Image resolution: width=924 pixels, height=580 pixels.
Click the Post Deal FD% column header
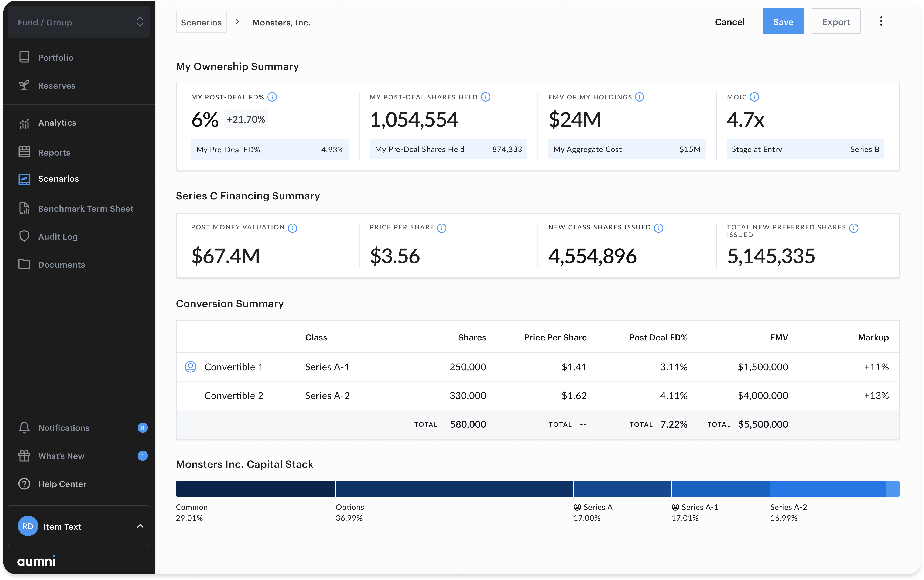pyautogui.click(x=658, y=338)
